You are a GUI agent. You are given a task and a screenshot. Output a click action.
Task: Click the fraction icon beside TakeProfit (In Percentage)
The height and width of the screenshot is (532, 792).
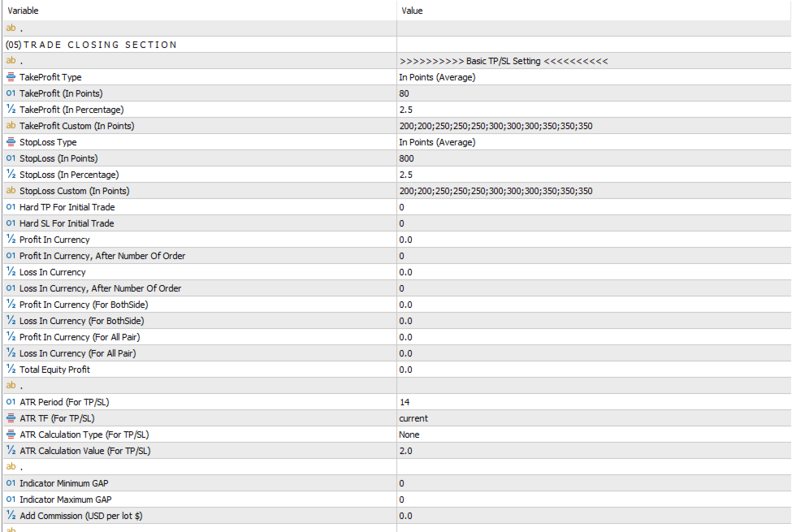[11, 110]
